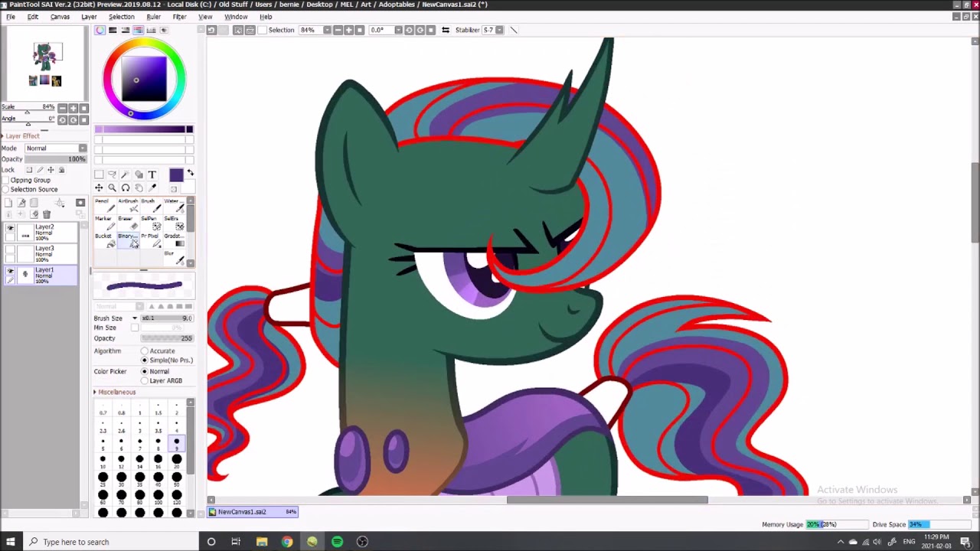The width and height of the screenshot is (980, 551).
Task: Select the SelErs tool
Action: pos(174,223)
